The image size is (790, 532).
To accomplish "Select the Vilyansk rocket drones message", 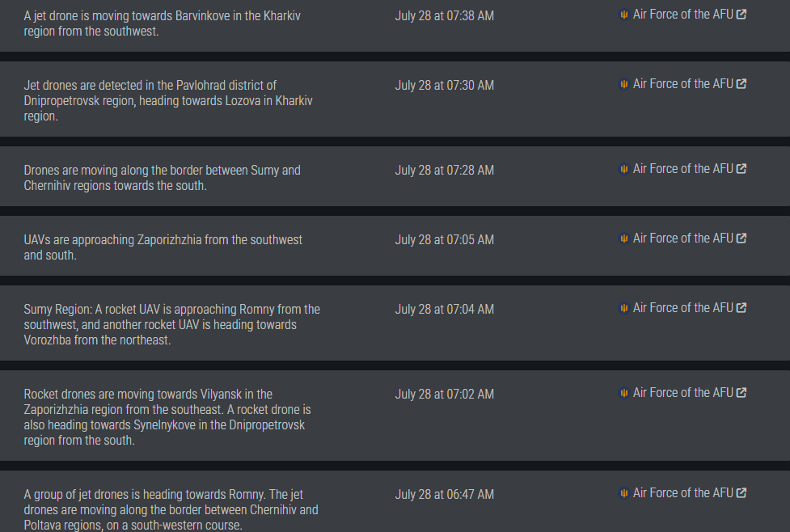I will point(167,417).
